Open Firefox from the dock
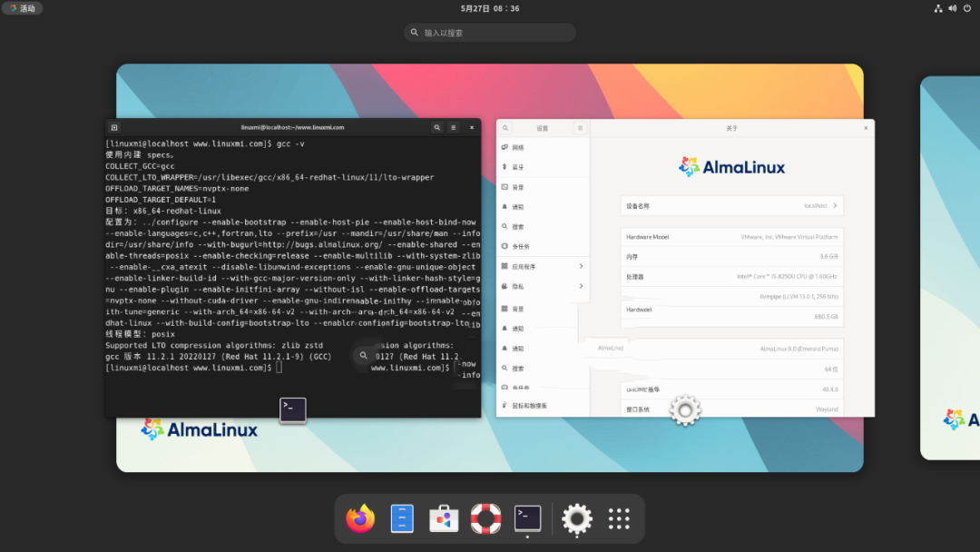Screen dimensions: 980x552 coord(360,518)
